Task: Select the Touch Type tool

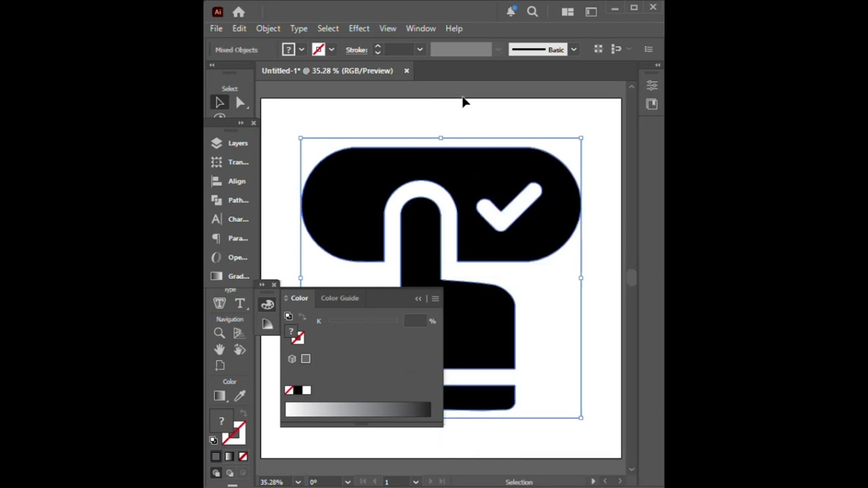Action: coord(219,303)
